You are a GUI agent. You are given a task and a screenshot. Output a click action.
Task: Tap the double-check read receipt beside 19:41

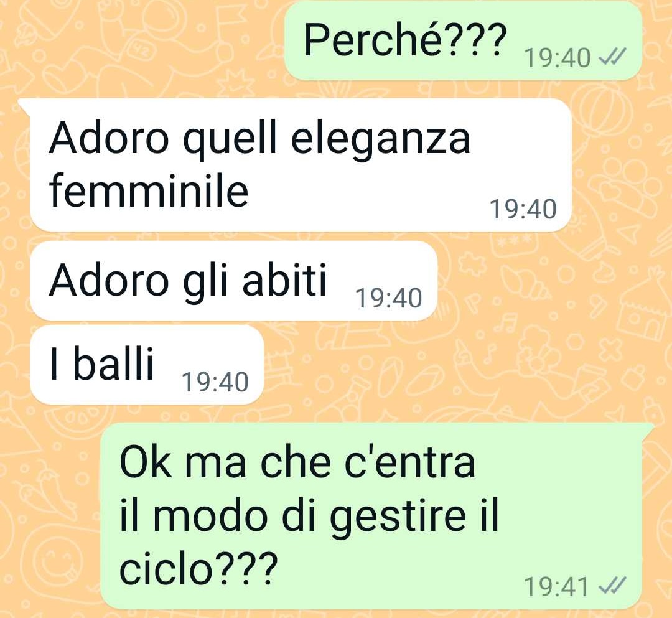[x=612, y=586]
